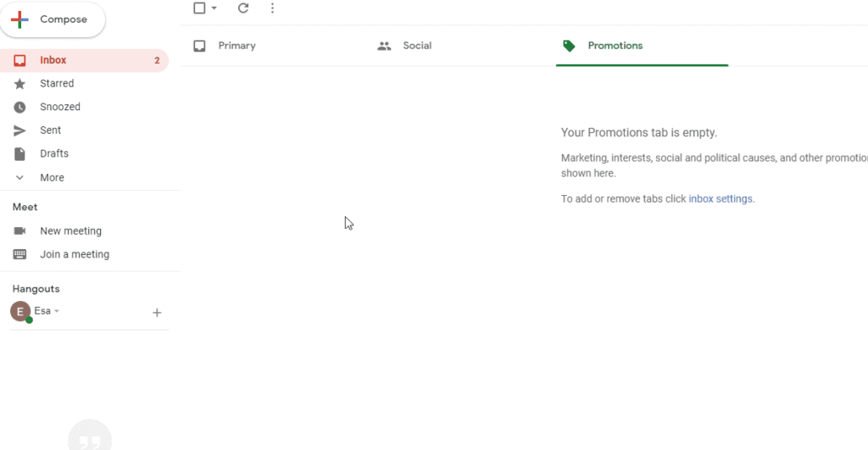The height and width of the screenshot is (450, 868).
Task: Click the Drafts document icon
Action: [20, 154]
